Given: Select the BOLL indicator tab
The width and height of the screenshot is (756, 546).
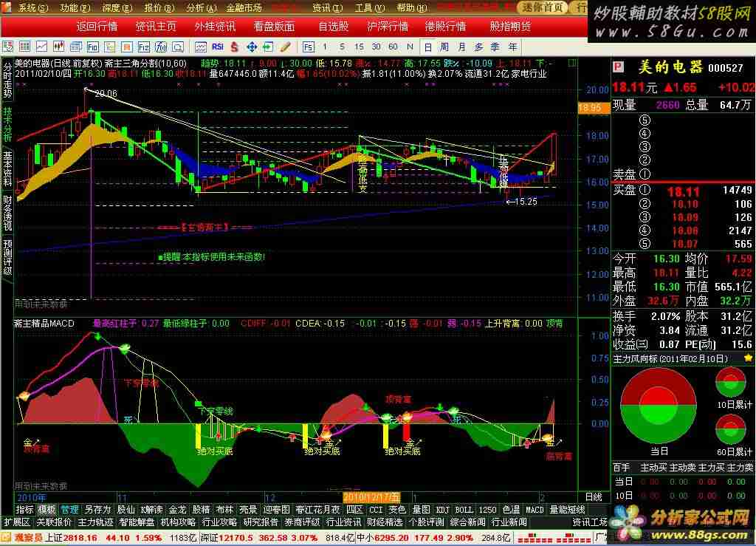Looking at the screenshot, I should pyautogui.click(x=464, y=510).
